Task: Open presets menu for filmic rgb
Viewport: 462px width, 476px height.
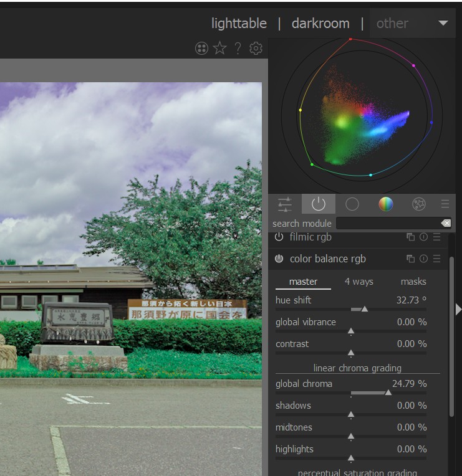Action: [436, 237]
